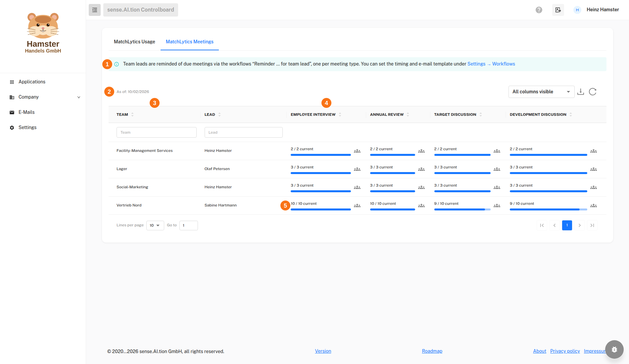The width and height of the screenshot is (629, 364).
Task: Sort by the Team column
Action: click(x=132, y=114)
